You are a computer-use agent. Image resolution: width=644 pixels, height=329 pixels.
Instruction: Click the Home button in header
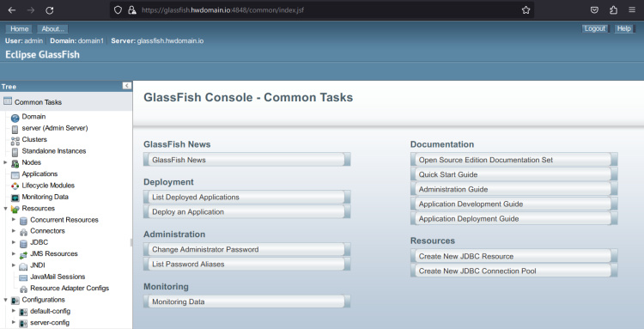click(x=19, y=28)
